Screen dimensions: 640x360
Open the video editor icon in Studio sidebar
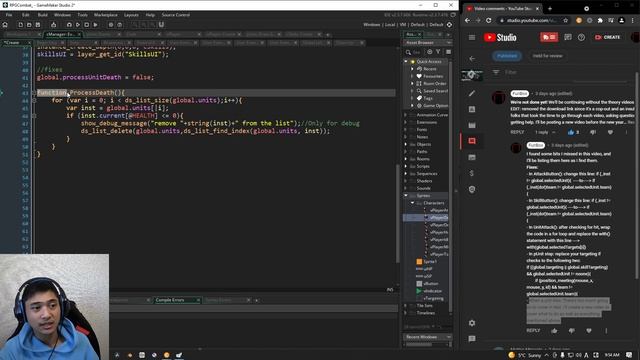click(472, 125)
